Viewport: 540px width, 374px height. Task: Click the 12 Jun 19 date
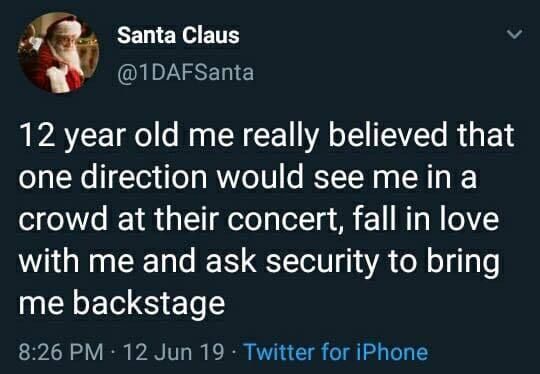173,352
